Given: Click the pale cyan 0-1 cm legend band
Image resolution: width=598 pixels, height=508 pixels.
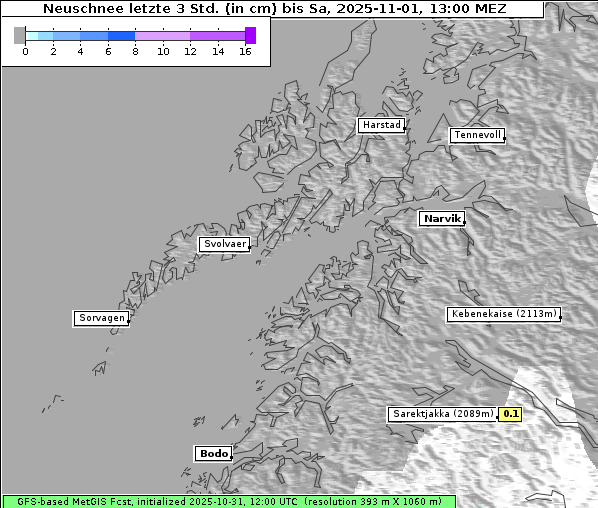Looking at the screenshot, I should pos(32,36).
